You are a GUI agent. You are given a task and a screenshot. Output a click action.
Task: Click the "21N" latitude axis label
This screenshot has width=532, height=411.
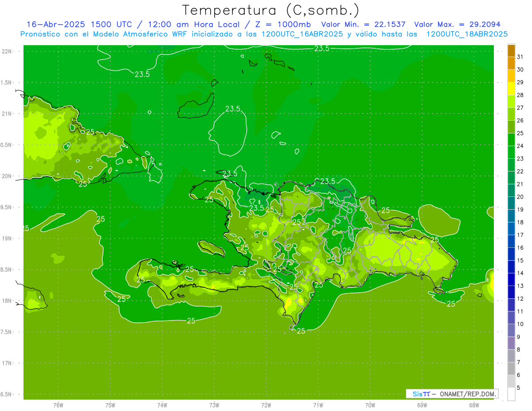(6, 114)
